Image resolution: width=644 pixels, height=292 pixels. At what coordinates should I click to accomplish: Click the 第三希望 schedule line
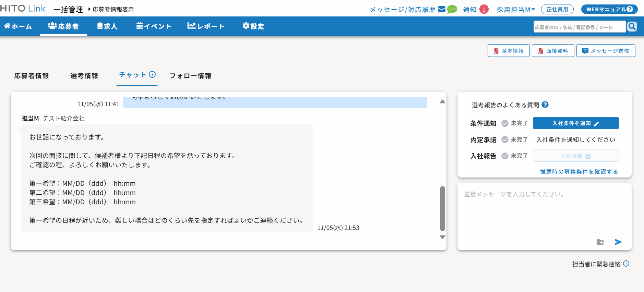[82, 202]
